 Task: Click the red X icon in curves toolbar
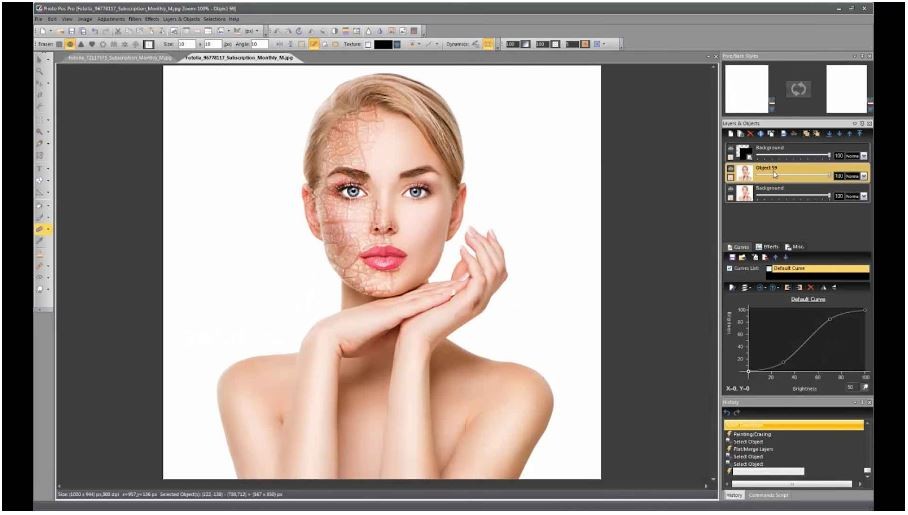pyautogui.click(x=810, y=287)
